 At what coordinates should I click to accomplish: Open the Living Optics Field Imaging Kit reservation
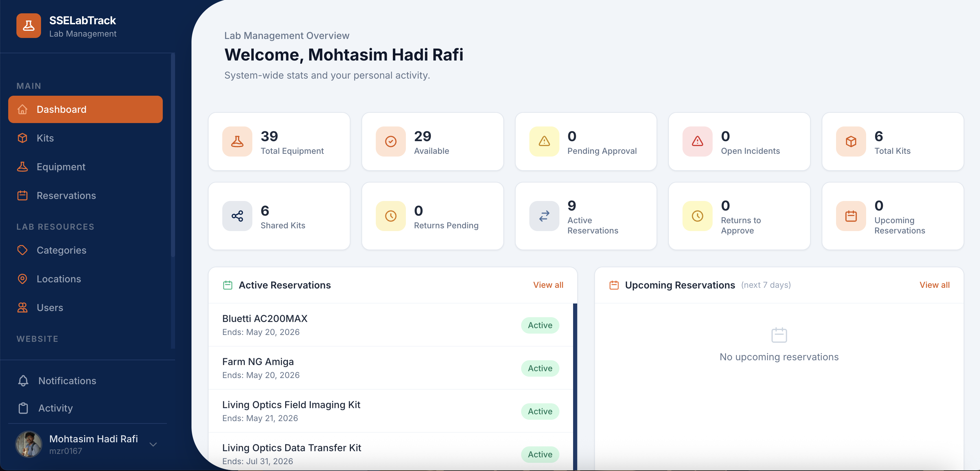[x=391, y=411]
